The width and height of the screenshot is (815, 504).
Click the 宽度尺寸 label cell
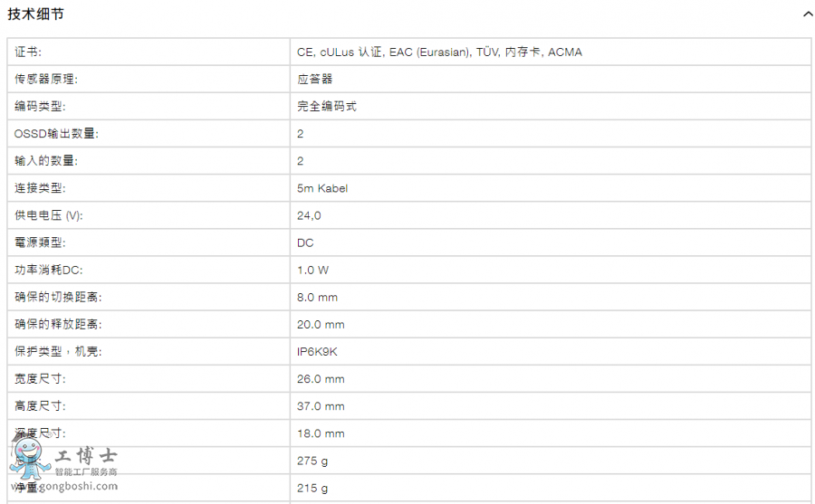[x=149, y=379]
